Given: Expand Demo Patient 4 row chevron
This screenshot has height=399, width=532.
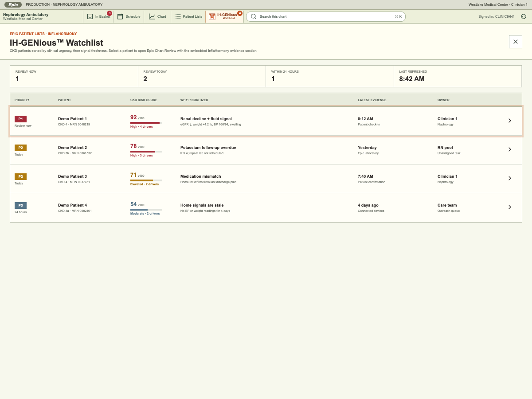Looking at the screenshot, I should [x=510, y=207].
